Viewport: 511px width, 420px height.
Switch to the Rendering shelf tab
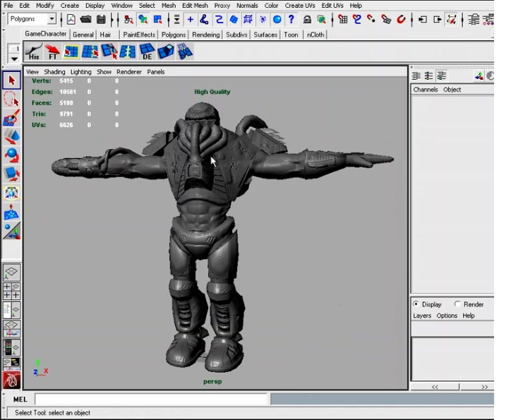click(205, 35)
